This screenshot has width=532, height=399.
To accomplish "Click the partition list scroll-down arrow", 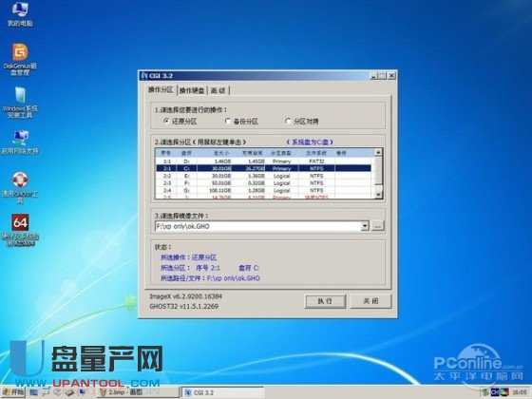I will coord(378,195).
